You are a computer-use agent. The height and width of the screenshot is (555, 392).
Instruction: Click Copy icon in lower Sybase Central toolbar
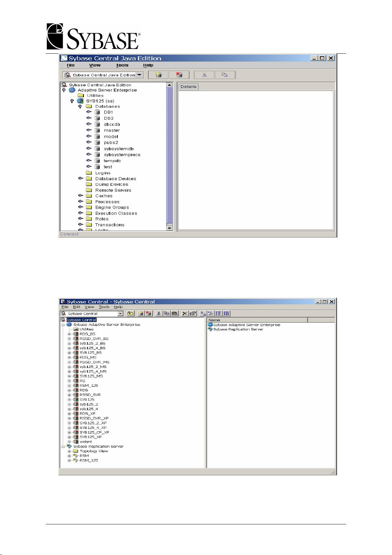[167, 314]
